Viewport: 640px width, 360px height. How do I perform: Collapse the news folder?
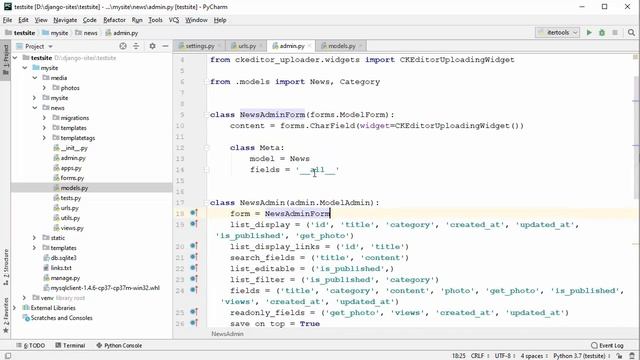click(x=35, y=108)
